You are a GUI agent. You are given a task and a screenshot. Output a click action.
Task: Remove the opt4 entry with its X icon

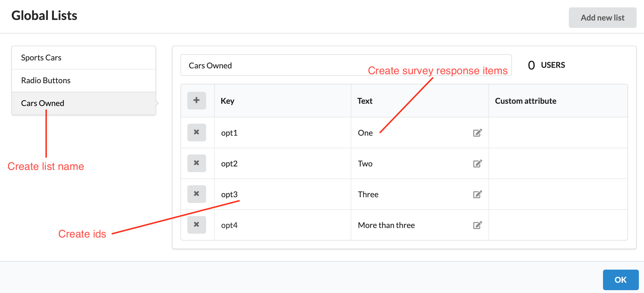[196, 225]
